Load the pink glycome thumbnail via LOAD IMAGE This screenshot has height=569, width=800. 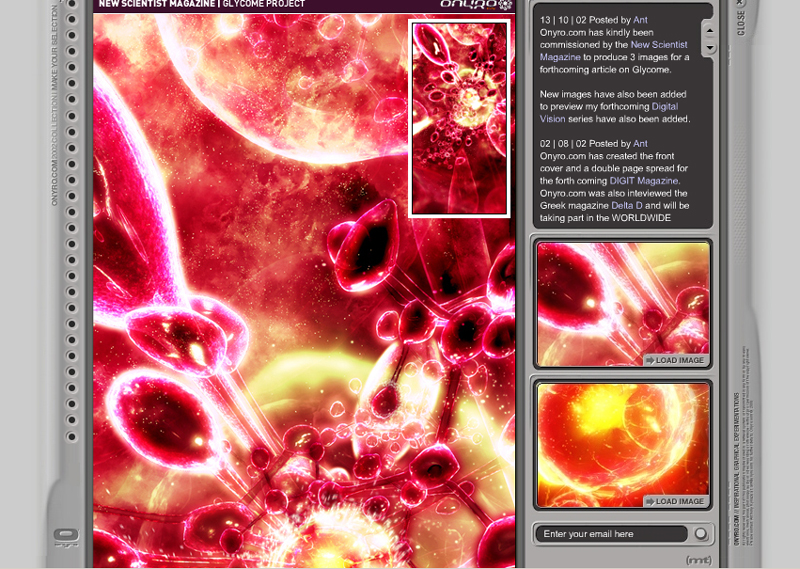[x=675, y=360]
